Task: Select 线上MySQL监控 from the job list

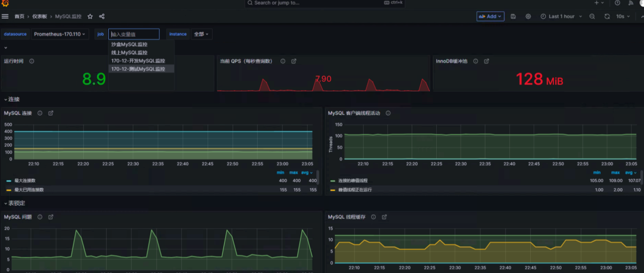Action: pyautogui.click(x=141, y=53)
